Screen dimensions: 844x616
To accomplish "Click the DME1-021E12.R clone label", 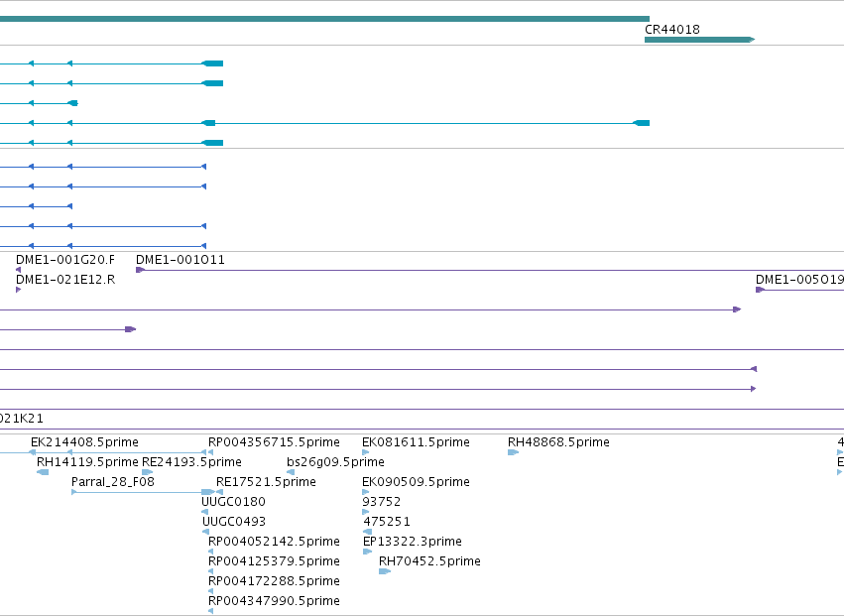I will 65,280.
